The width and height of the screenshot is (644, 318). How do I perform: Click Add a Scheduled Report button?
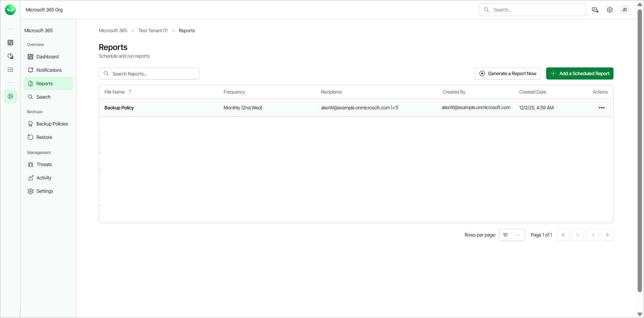tap(580, 73)
